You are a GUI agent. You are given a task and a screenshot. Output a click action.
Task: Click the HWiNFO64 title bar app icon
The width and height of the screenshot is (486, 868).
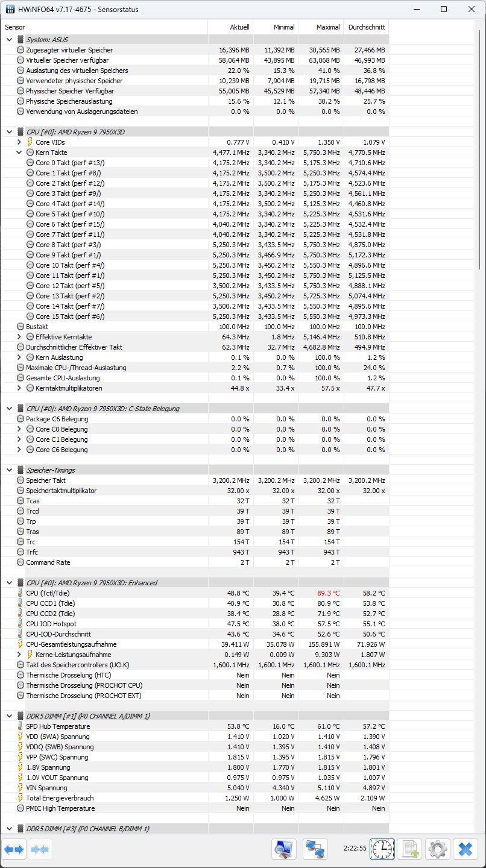10,9
